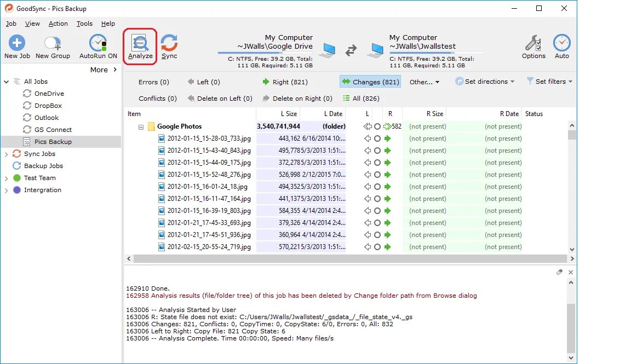631x364 pixels.
Task: Click the Auto clock icon
Action: tap(562, 43)
